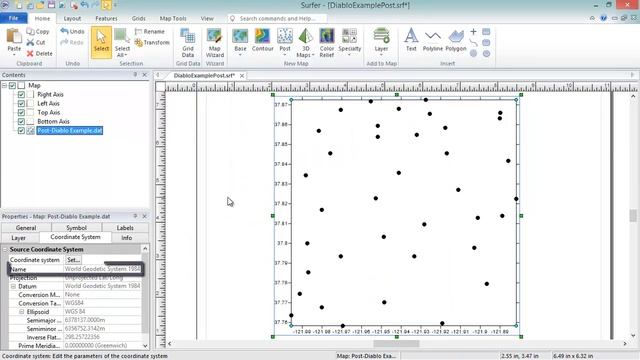Switch to the Grids ribbon tab

[x=138, y=18]
